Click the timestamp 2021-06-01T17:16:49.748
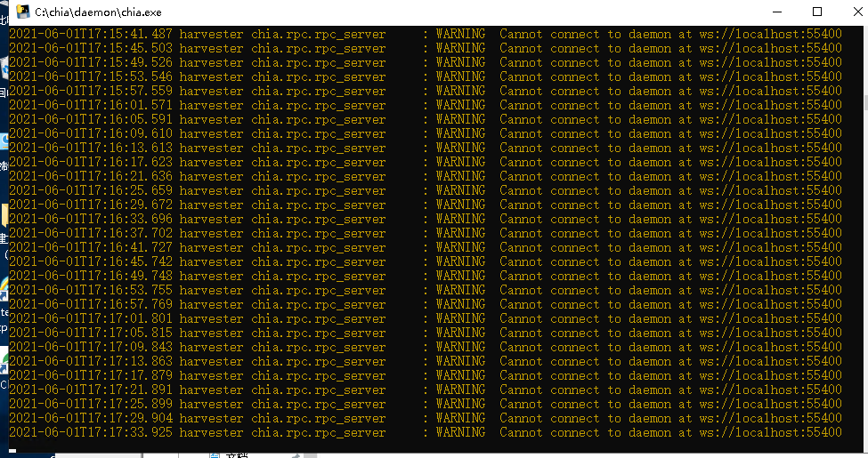This screenshot has width=868, height=458. [x=91, y=276]
